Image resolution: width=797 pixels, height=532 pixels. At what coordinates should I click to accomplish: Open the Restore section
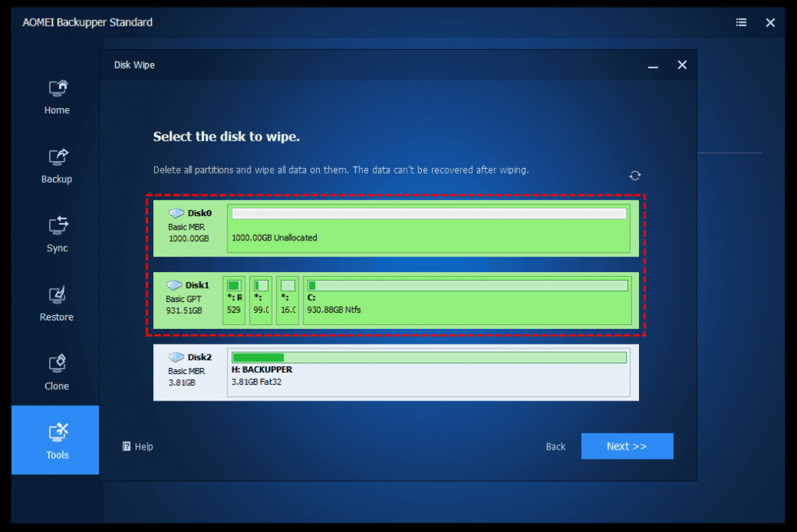(x=55, y=303)
